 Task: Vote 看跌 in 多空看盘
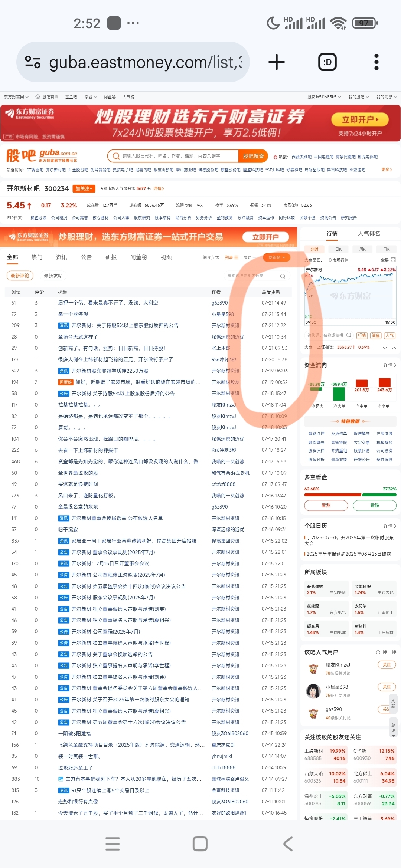point(375,505)
